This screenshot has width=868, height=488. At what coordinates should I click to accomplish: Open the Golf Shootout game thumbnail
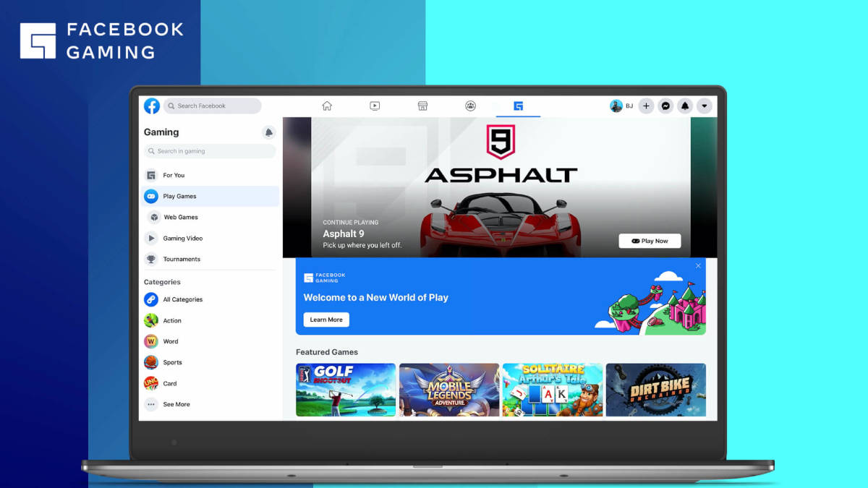click(x=346, y=390)
